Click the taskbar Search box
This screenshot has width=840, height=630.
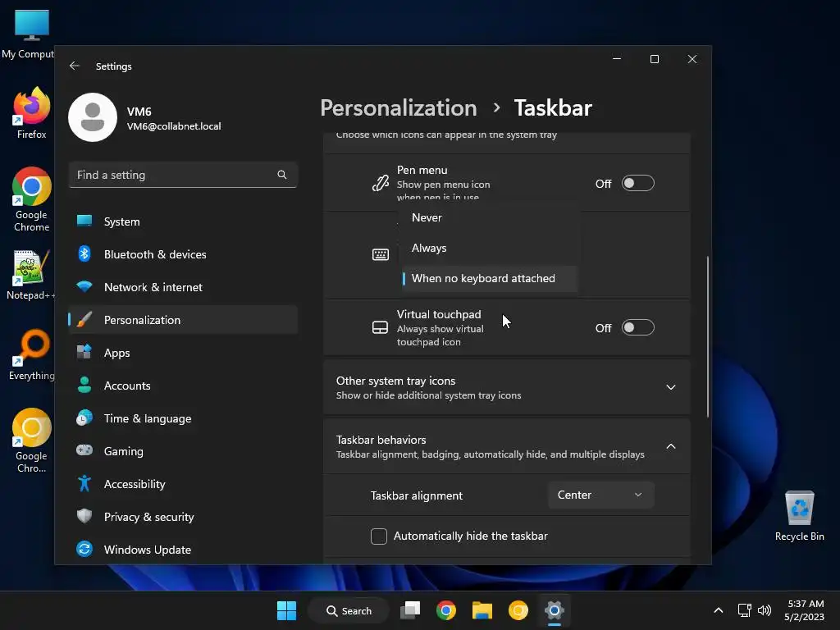[349, 610]
